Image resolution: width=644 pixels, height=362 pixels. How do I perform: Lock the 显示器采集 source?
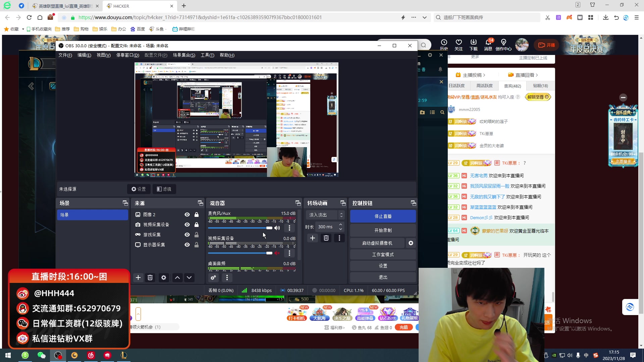[197, 245]
